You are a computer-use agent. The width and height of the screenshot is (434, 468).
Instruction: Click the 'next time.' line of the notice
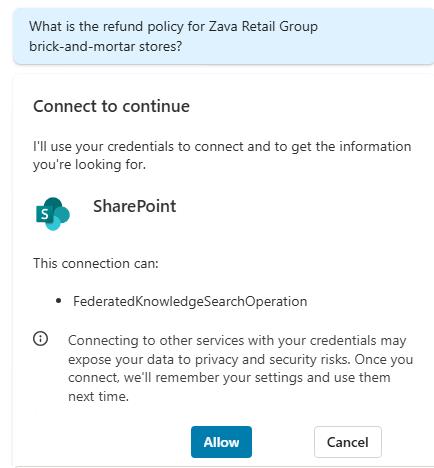[98, 396]
